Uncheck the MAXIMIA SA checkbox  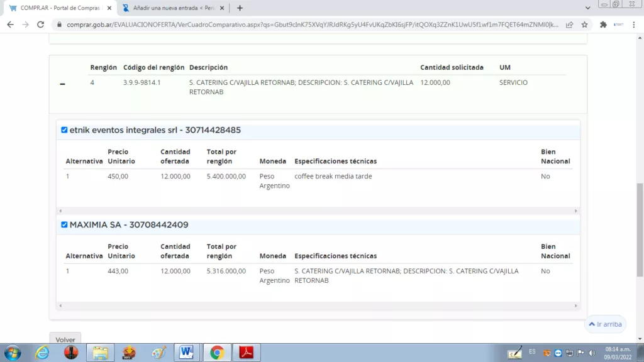(64, 224)
